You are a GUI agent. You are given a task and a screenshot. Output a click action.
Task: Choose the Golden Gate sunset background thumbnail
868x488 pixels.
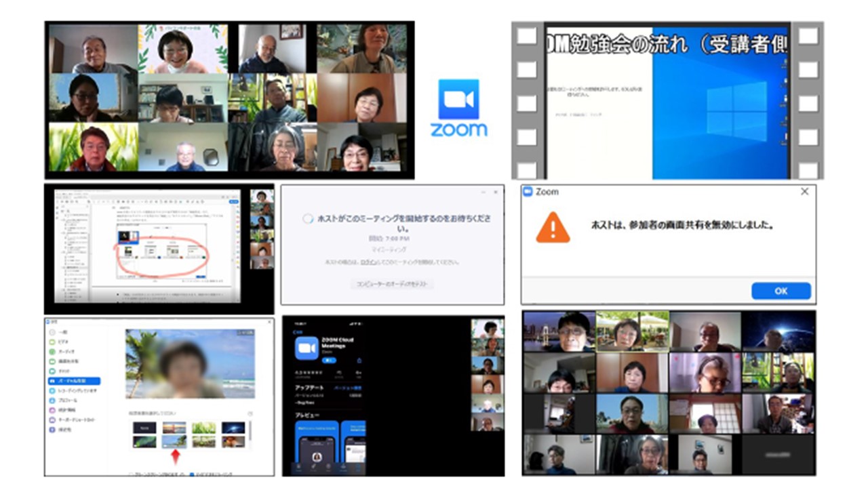174,428
